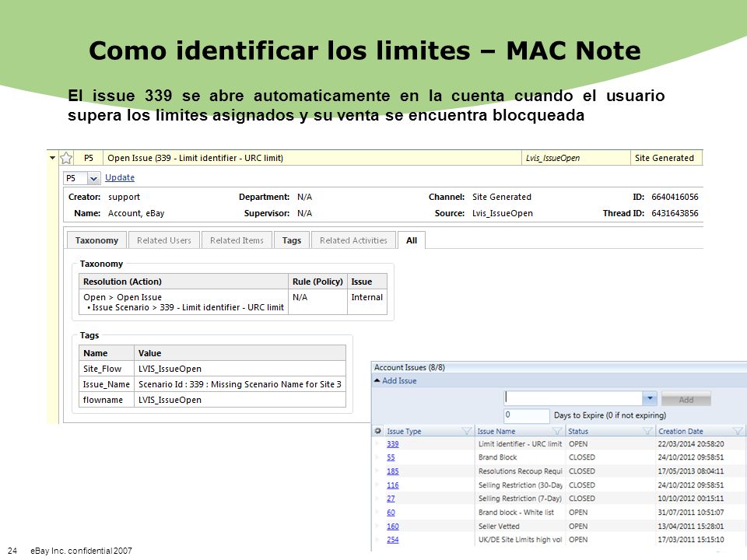Click the "Lvis_IssueOpen" italic header cell

click(x=576, y=158)
